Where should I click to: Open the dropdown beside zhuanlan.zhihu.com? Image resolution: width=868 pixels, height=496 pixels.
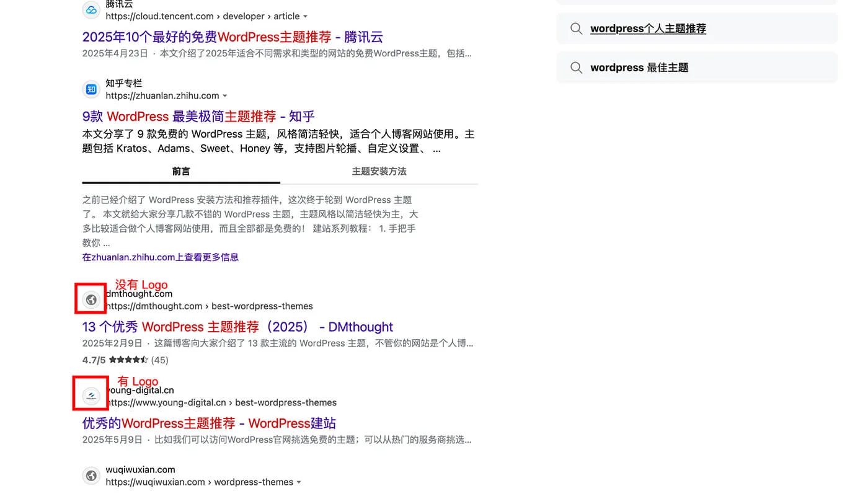click(x=226, y=95)
